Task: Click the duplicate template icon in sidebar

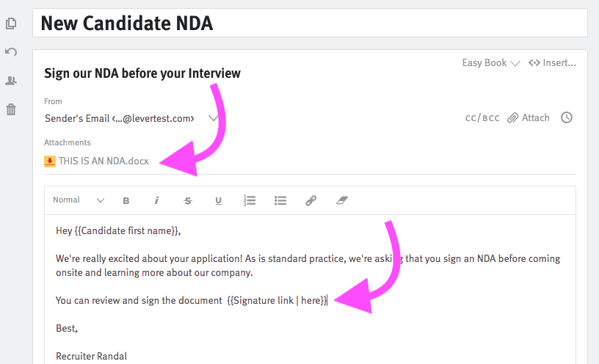Action: point(11,23)
